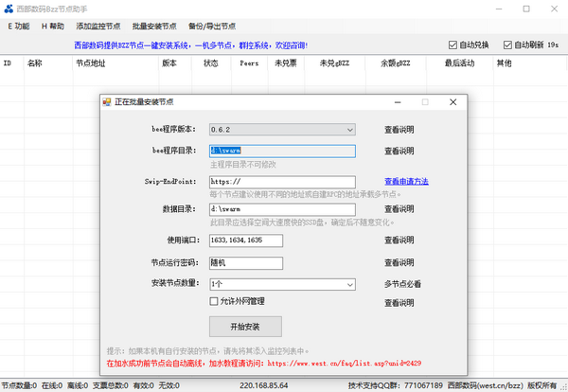The width and height of the screenshot is (568, 392).
Task: Disable the 自动刷新 checkbox
Action: coord(508,45)
